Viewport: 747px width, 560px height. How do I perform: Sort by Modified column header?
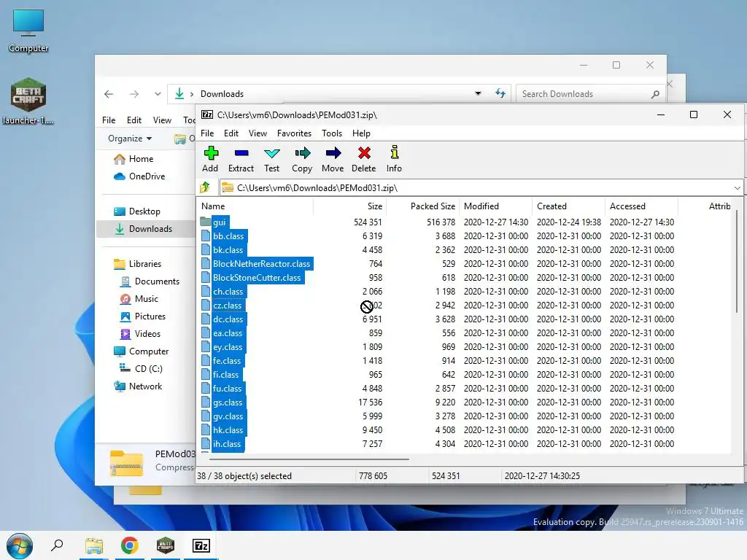pyautogui.click(x=496, y=206)
